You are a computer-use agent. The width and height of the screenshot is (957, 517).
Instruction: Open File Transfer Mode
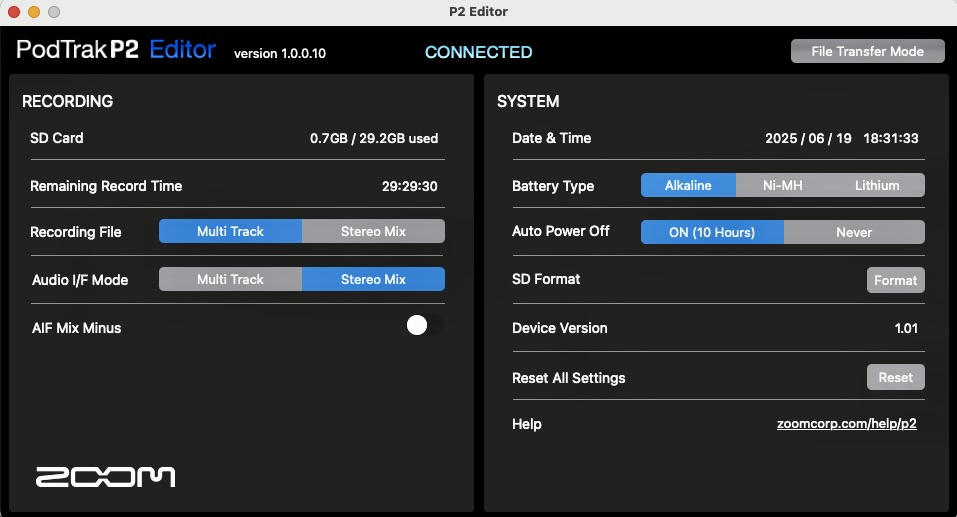pos(867,51)
